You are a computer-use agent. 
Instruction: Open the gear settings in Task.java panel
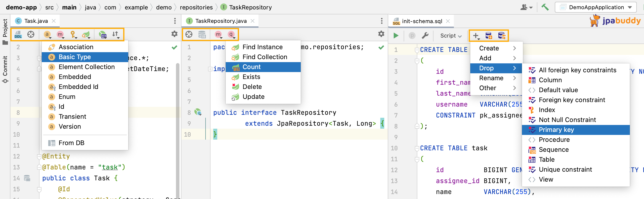tap(174, 34)
